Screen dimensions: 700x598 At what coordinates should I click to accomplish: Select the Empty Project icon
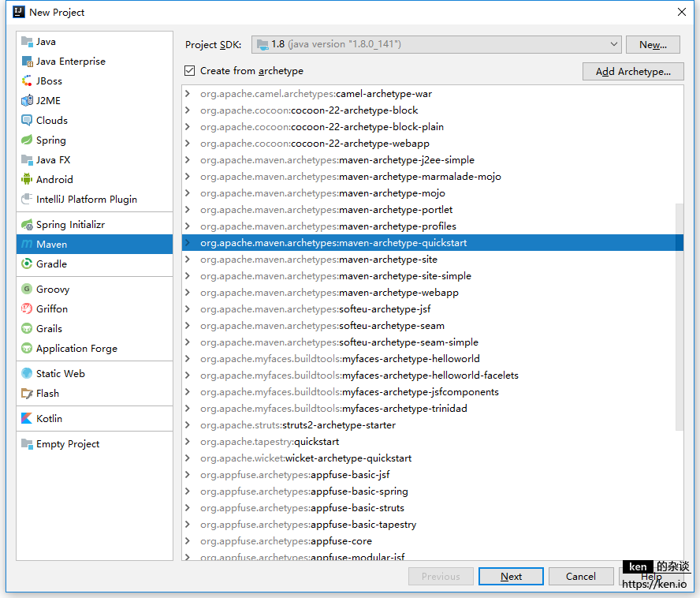(27, 444)
